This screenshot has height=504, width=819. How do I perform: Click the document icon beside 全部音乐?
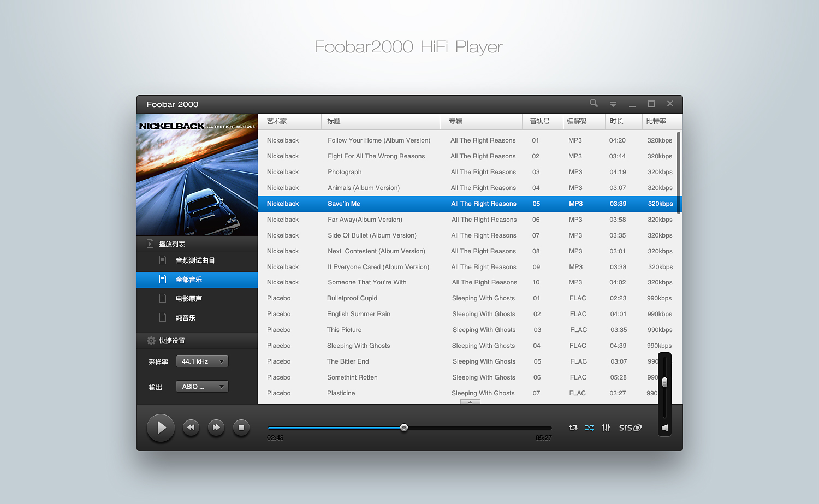(162, 279)
